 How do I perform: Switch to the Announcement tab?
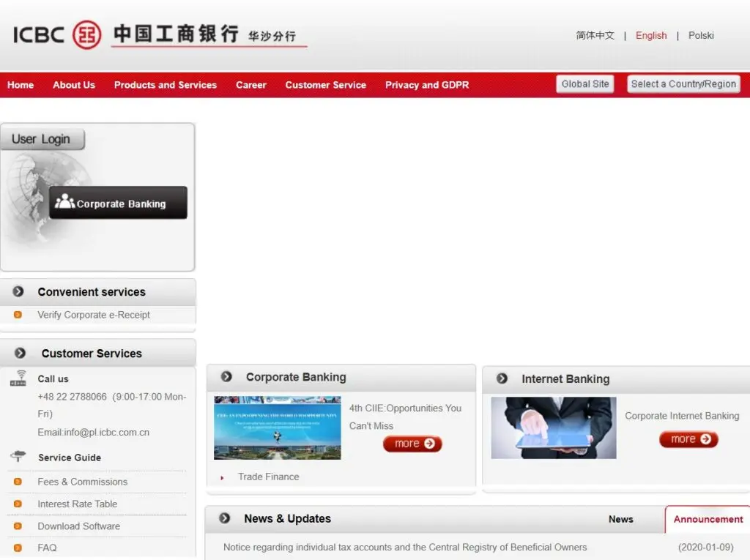click(x=708, y=519)
